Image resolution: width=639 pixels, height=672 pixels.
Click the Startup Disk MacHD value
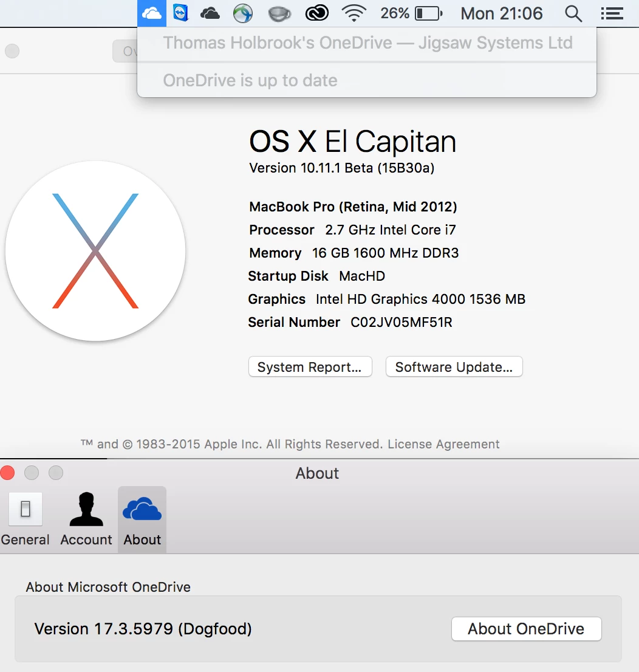pos(362,276)
